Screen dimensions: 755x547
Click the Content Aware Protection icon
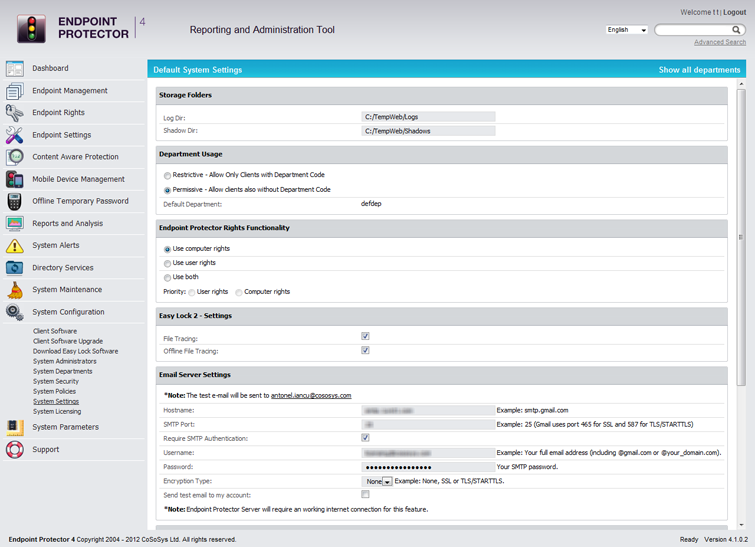point(14,157)
